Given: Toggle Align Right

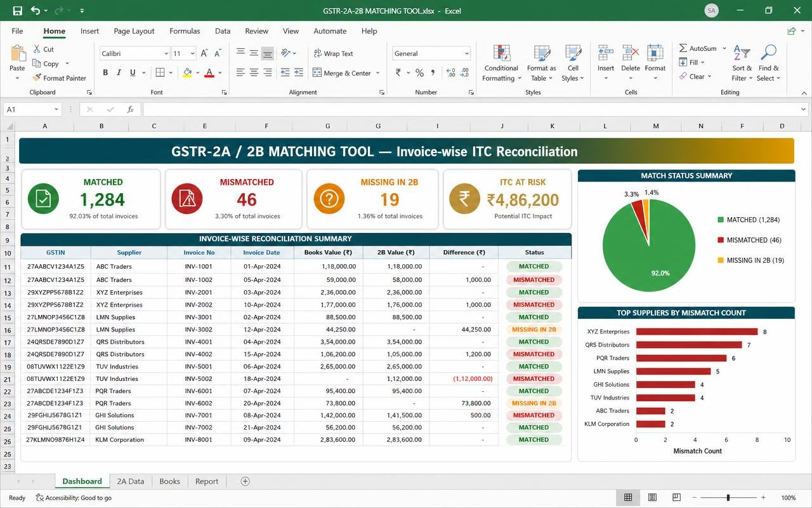Looking at the screenshot, I should pos(267,72).
